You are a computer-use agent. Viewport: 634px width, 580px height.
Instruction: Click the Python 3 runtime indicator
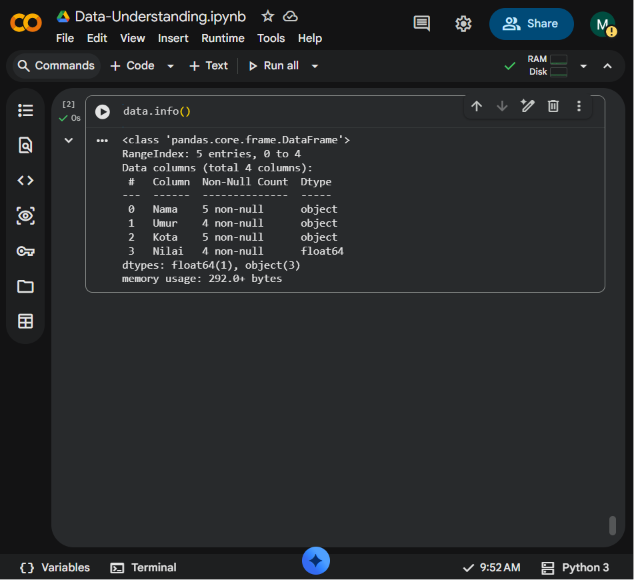[x=575, y=567]
